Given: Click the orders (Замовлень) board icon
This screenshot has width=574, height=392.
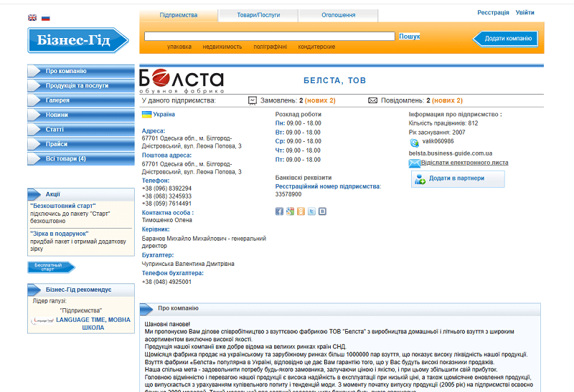Looking at the screenshot, I should 253,100.
